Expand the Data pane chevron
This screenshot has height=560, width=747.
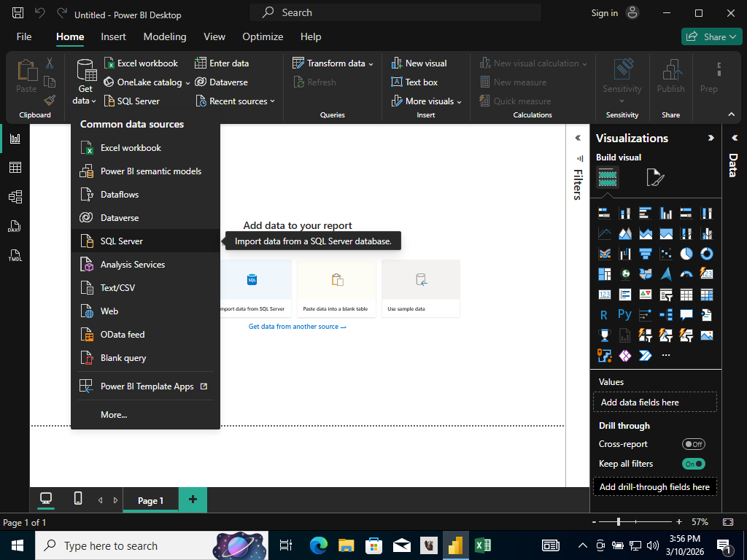point(734,138)
